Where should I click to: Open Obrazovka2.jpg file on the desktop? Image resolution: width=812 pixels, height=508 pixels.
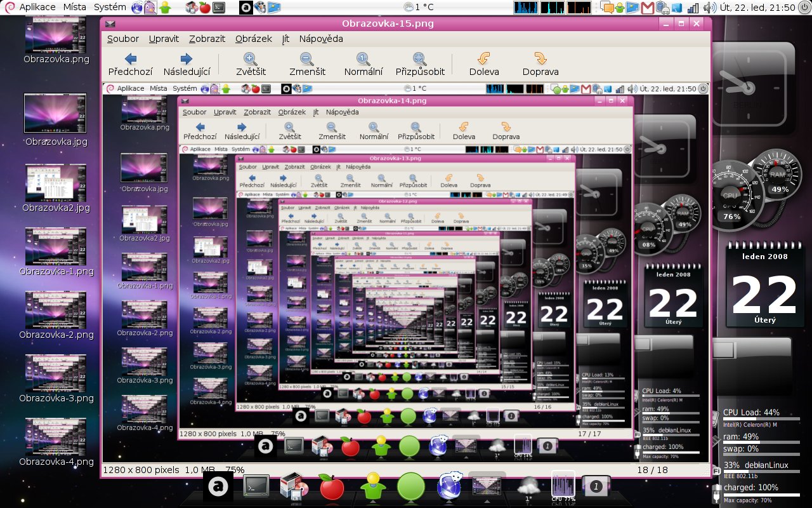[x=56, y=189]
